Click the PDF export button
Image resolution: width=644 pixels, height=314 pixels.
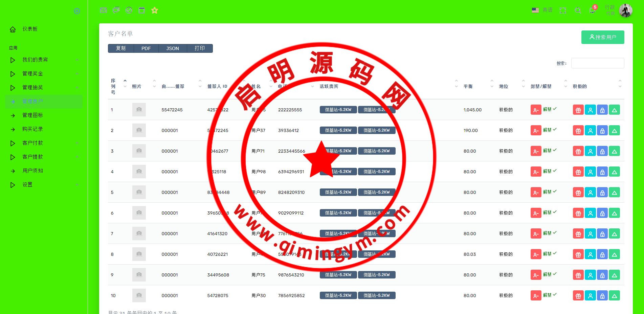146,48
